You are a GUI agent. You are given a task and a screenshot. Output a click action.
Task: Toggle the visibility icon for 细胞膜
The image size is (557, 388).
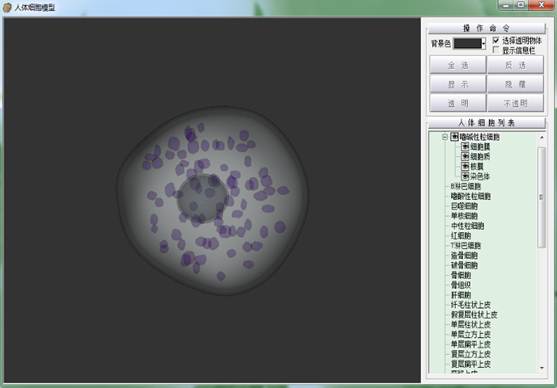click(465, 146)
